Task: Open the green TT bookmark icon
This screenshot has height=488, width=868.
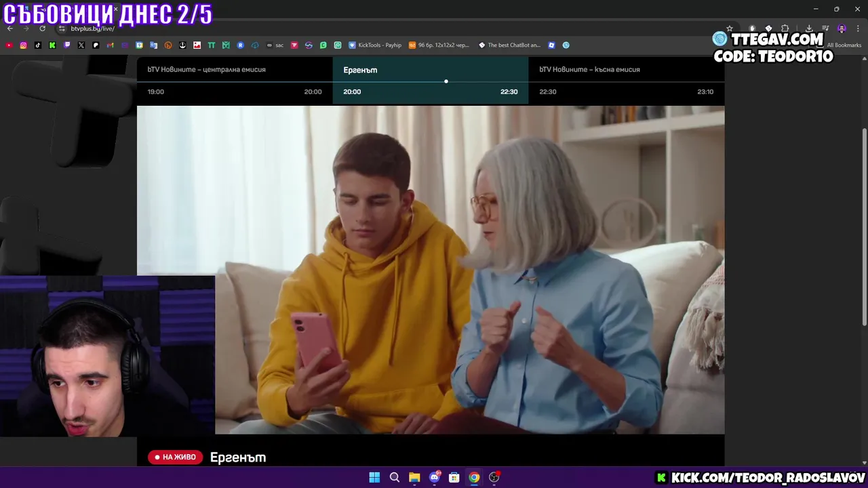Action: pyautogui.click(x=212, y=45)
